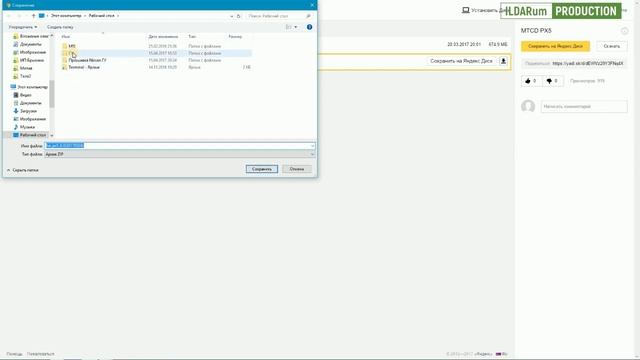640x360 pixels.
Task: Close the save dialog window
Action: tap(312, 5)
